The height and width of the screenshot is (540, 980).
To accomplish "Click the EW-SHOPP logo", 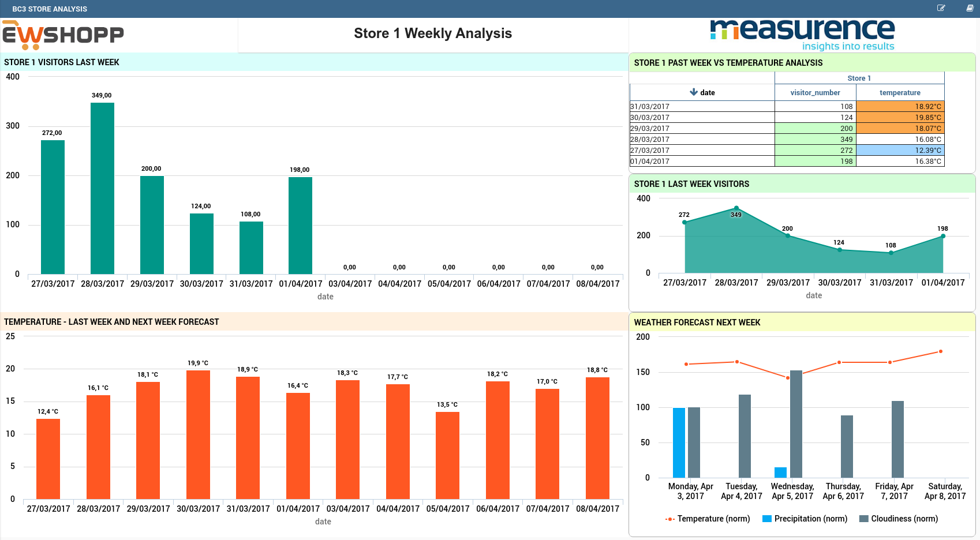I will click(63, 35).
